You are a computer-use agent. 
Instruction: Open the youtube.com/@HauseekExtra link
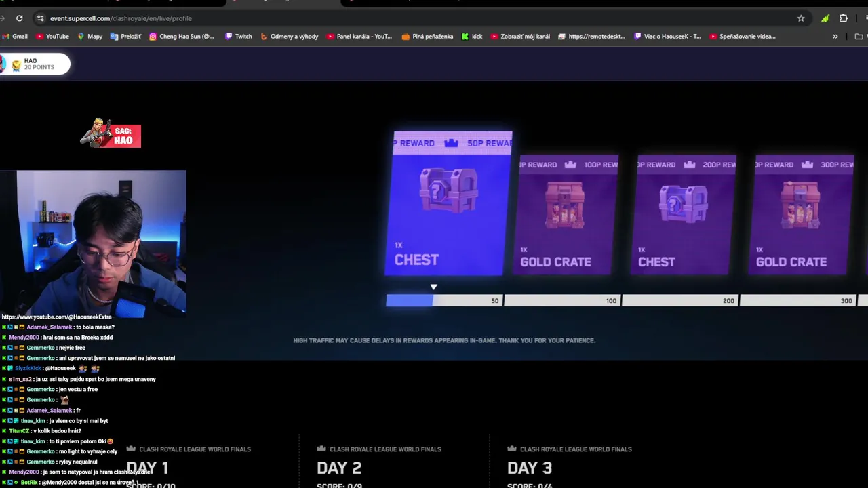tap(56, 317)
